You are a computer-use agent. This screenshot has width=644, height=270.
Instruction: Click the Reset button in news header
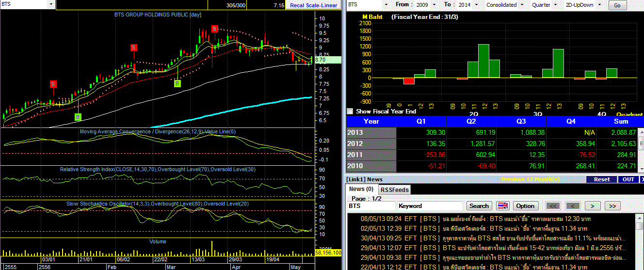[602, 179]
